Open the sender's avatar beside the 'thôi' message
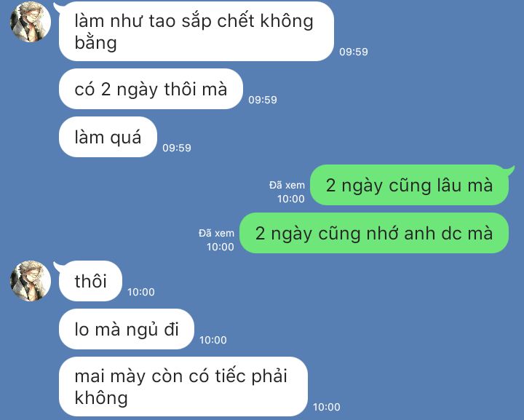 pyautogui.click(x=31, y=281)
